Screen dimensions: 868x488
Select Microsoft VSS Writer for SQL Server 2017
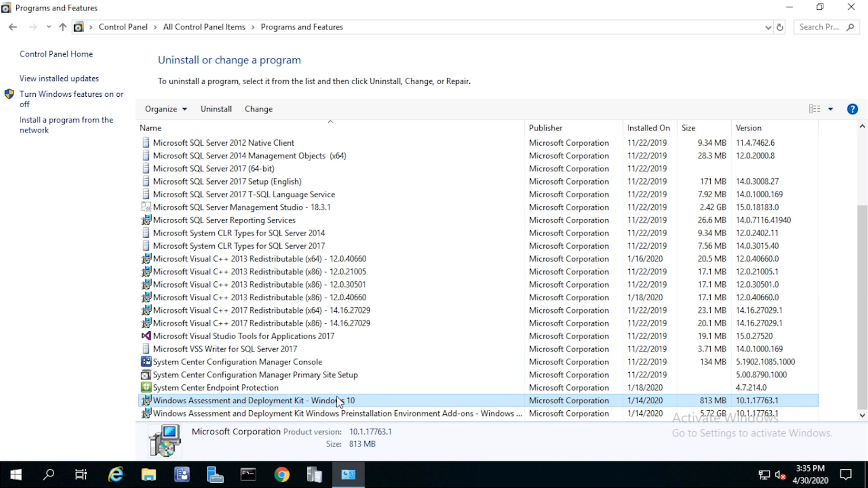click(x=225, y=349)
